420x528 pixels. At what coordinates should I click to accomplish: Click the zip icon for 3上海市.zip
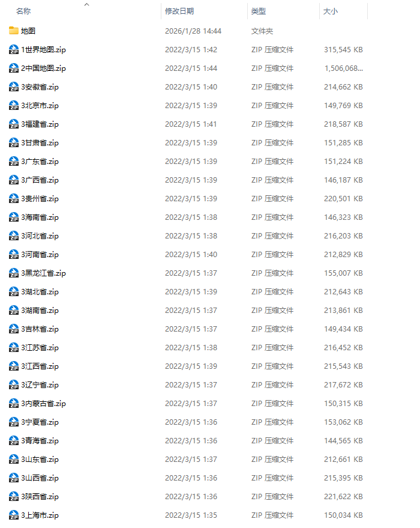(x=13, y=515)
